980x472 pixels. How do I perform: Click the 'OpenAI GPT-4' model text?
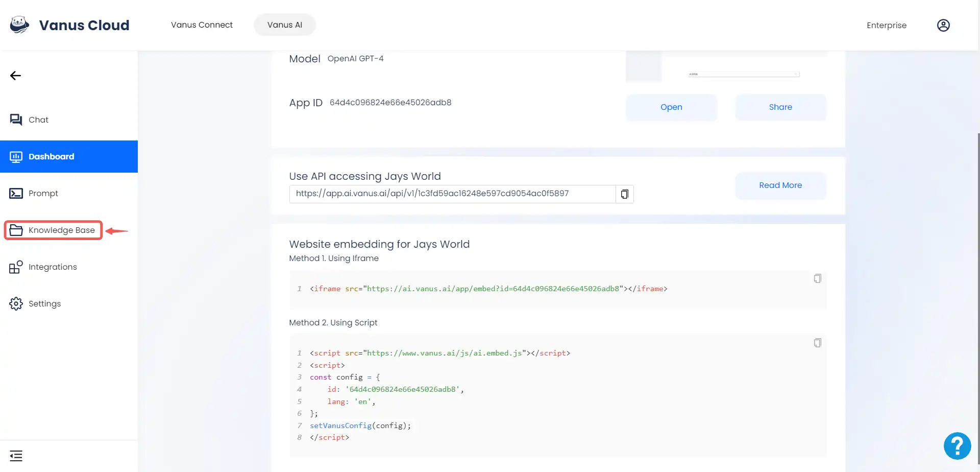coord(355,59)
